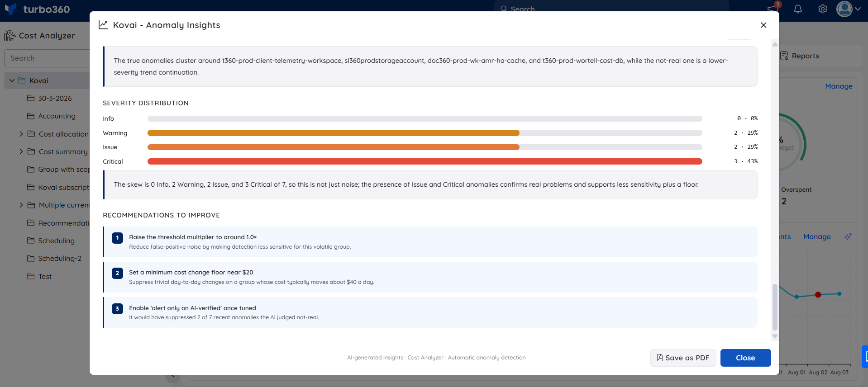The image size is (868, 387).
Task: Click the Accounting folder icon
Action: (31, 116)
